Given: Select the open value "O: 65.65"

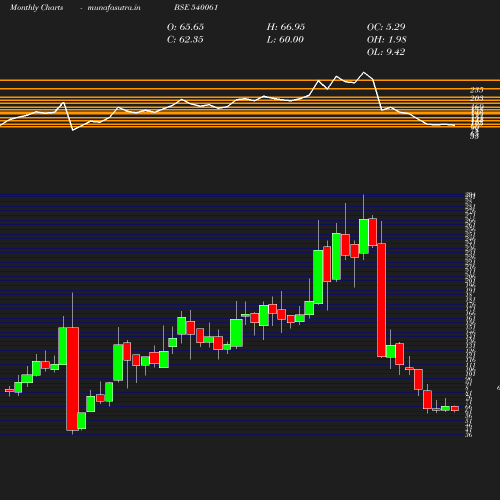Looking at the screenshot, I should pyautogui.click(x=185, y=27).
